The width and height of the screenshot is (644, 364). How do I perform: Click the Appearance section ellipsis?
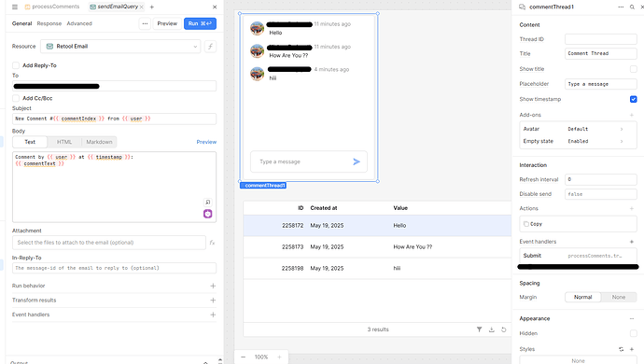click(632, 319)
